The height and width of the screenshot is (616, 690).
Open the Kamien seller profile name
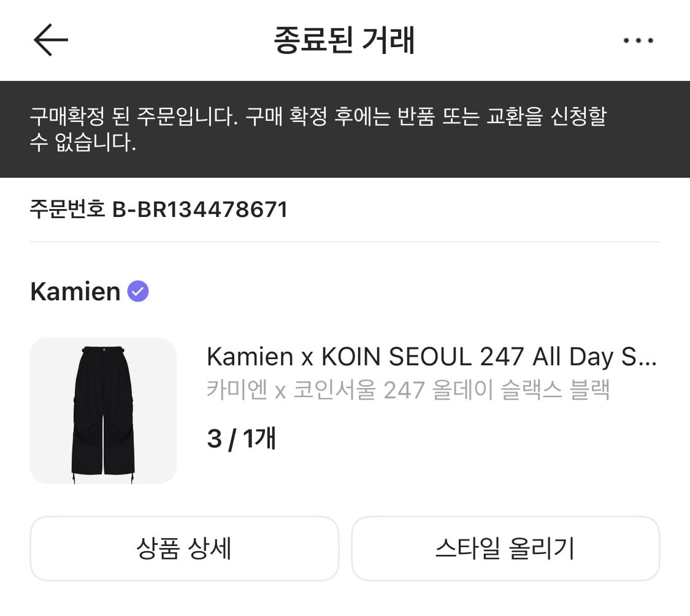click(76, 291)
